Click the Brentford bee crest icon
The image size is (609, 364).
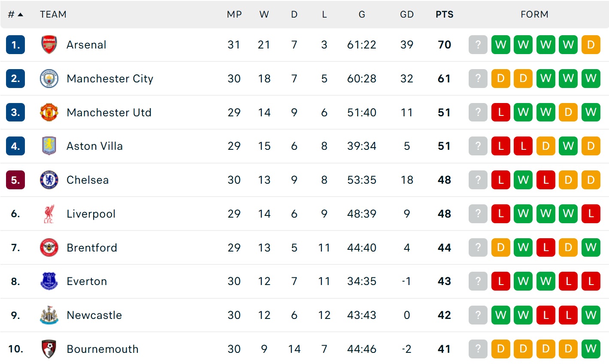[49, 248]
